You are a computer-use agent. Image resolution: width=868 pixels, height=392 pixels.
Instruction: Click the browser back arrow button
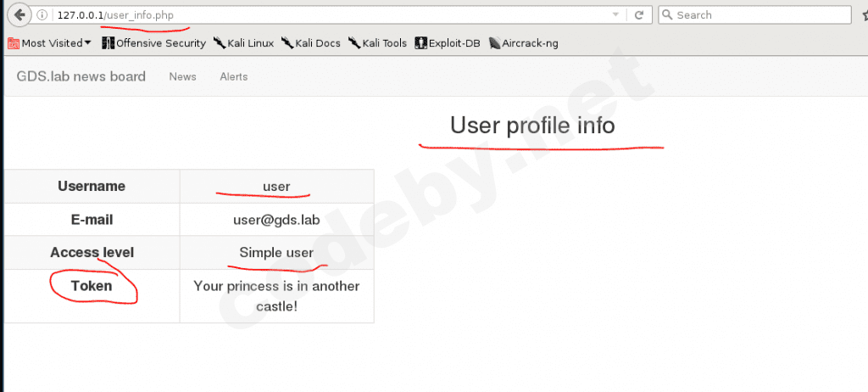(x=20, y=15)
